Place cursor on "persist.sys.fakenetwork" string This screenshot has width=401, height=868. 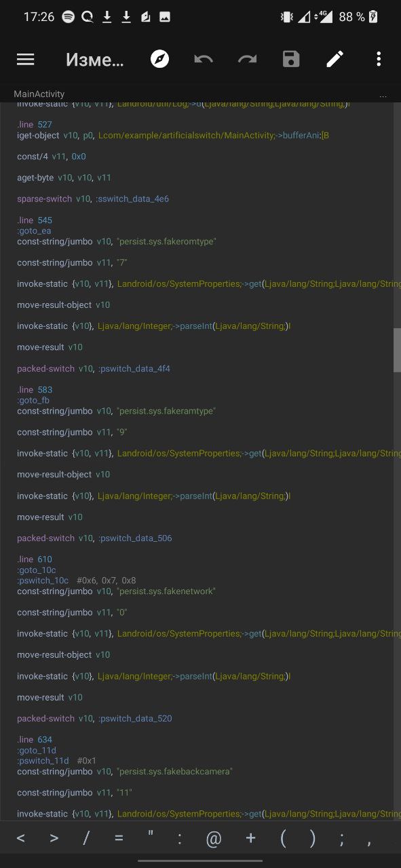[166, 591]
